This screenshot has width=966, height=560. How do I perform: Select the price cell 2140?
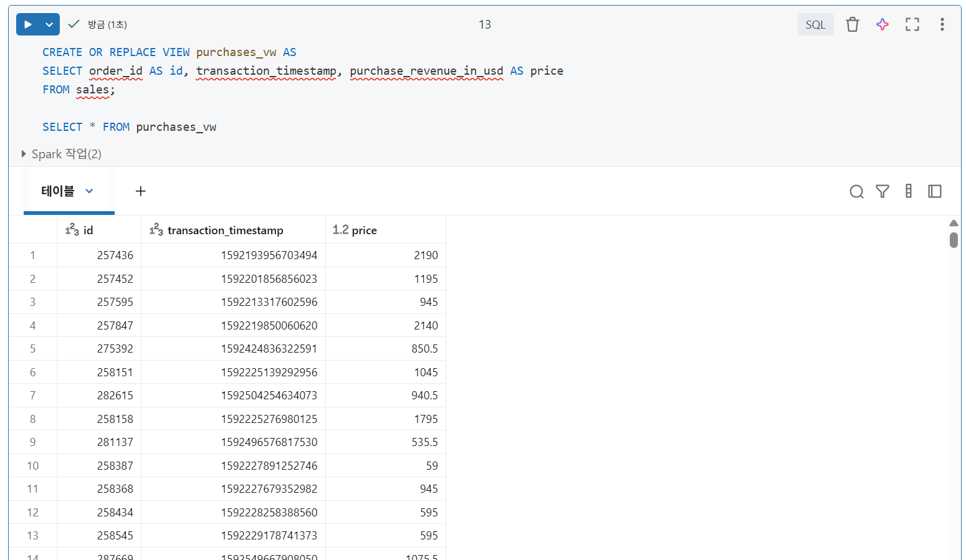point(386,325)
